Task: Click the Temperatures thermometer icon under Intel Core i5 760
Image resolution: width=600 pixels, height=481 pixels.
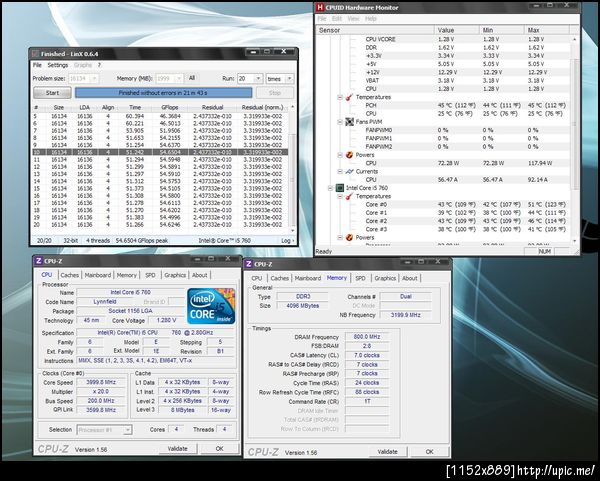Action: (349, 196)
